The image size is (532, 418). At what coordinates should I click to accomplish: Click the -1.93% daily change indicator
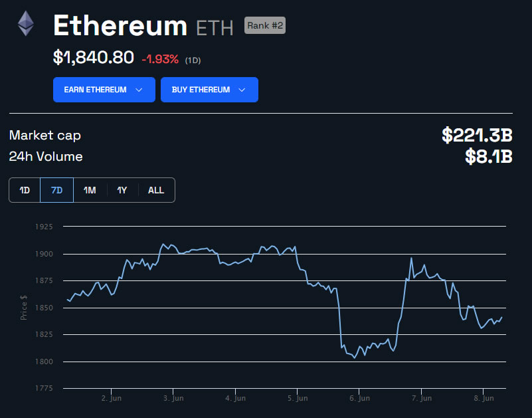(x=160, y=59)
